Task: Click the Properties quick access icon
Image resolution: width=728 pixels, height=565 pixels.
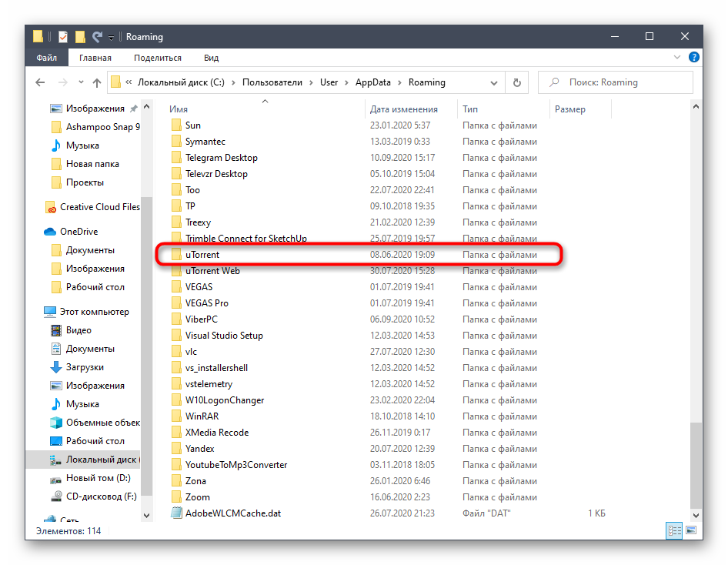Action: tap(62, 36)
